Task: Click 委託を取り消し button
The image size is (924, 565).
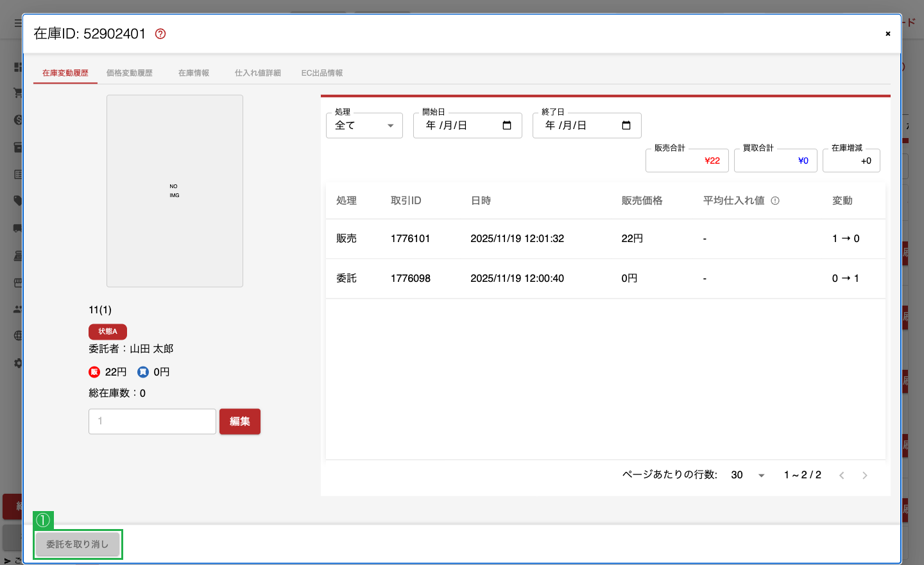Action: click(x=78, y=544)
